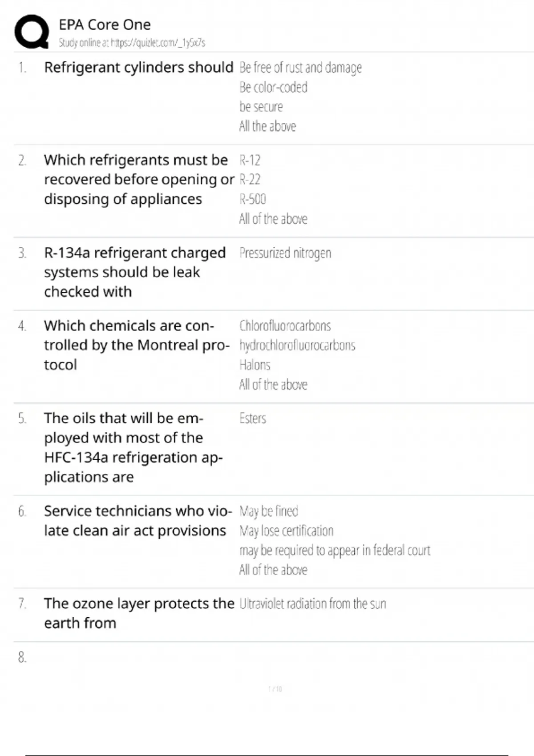Select the question 'Refrigerant cylinders should'
This screenshot has height=756, width=534.
tap(138, 67)
